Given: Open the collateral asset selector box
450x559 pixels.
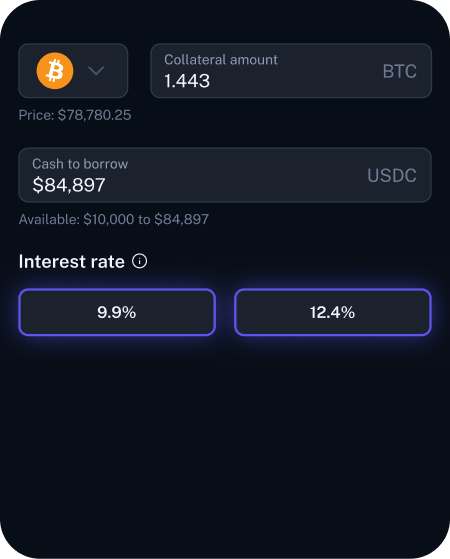Looking at the screenshot, I should (x=73, y=71).
